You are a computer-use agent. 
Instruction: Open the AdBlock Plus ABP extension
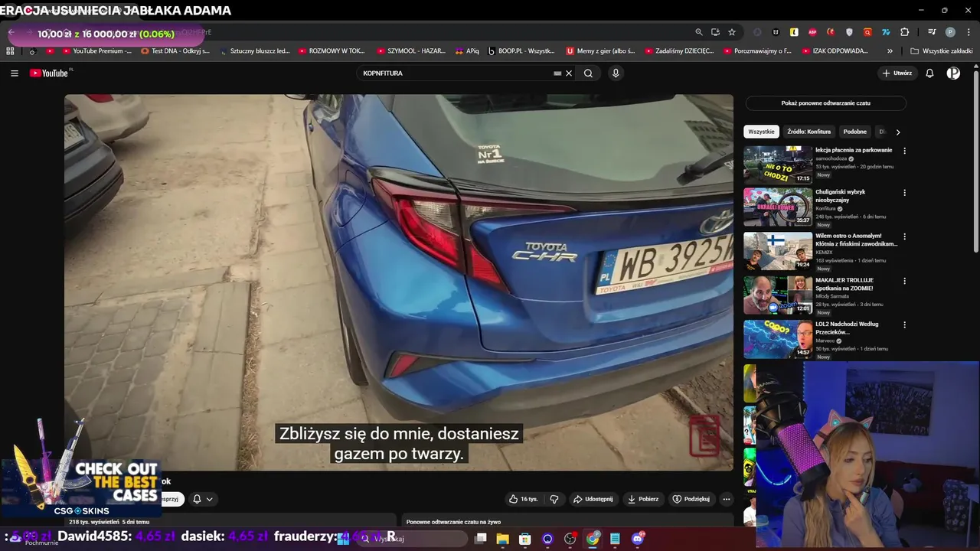point(812,32)
